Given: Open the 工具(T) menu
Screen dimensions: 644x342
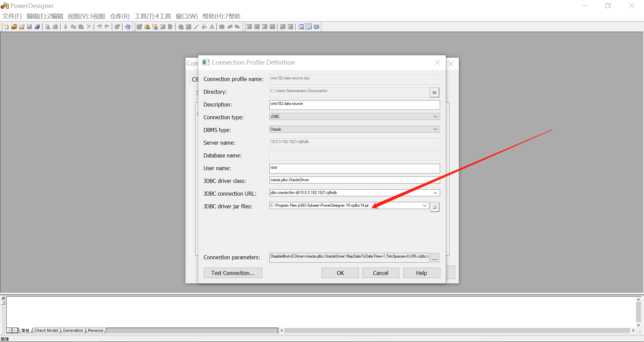Looking at the screenshot, I should pos(152,16).
